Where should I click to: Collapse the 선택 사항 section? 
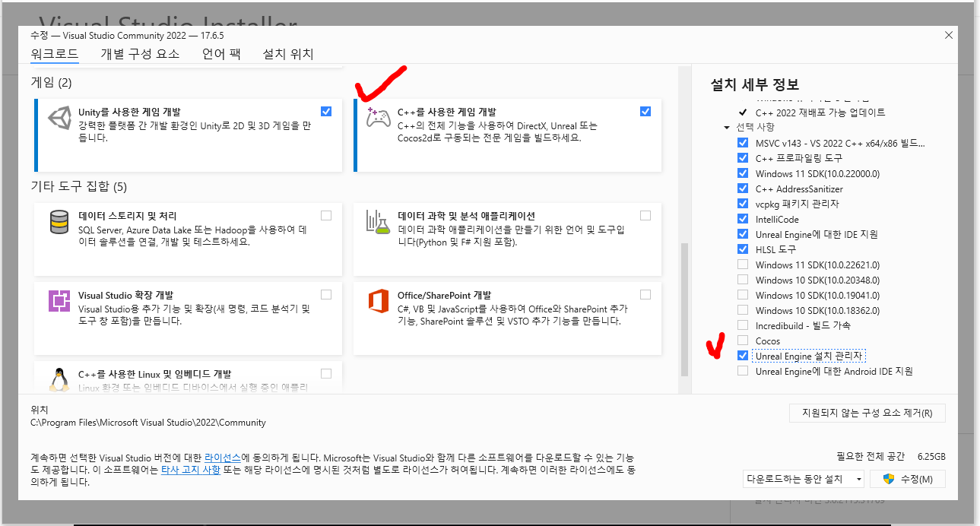[727, 127]
